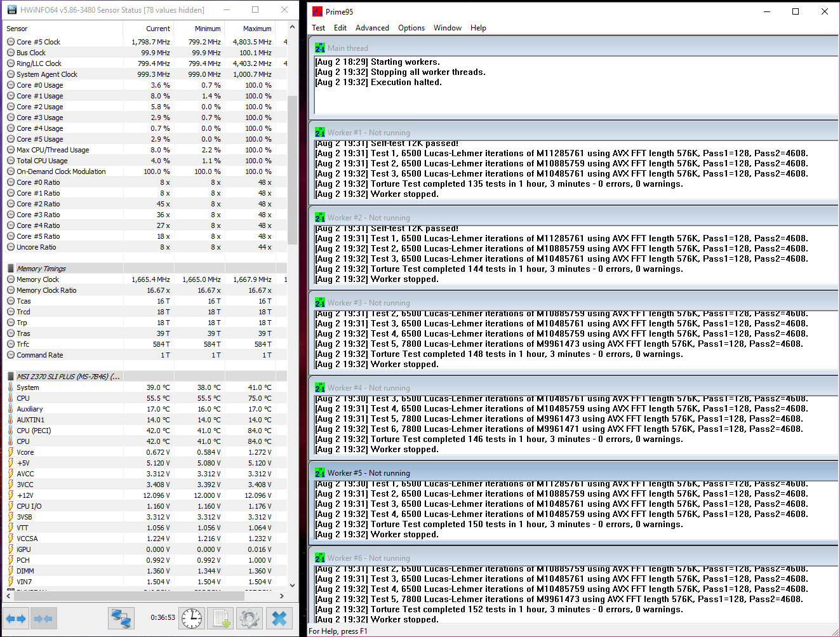This screenshot has width=840, height=637.
Task: Click 'For Help, press F1' status bar text
Action: click(338, 631)
